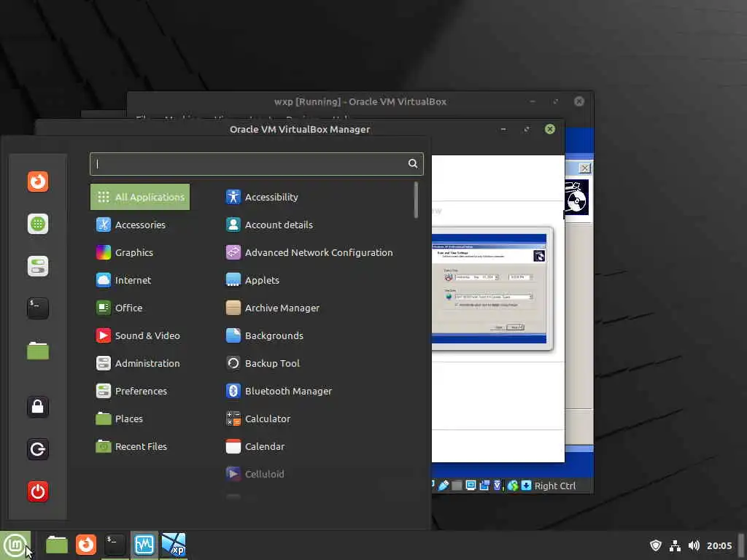747x560 pixels.
Task: Click the security shield tray icon
Action: [656, 545]
